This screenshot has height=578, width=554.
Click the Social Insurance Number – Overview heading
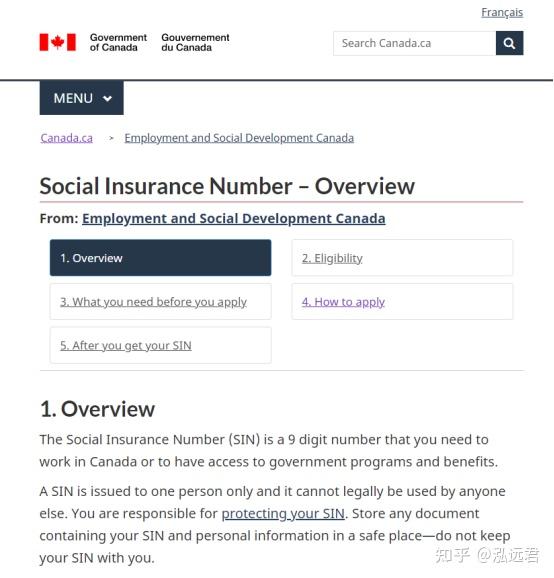point(227,186)
